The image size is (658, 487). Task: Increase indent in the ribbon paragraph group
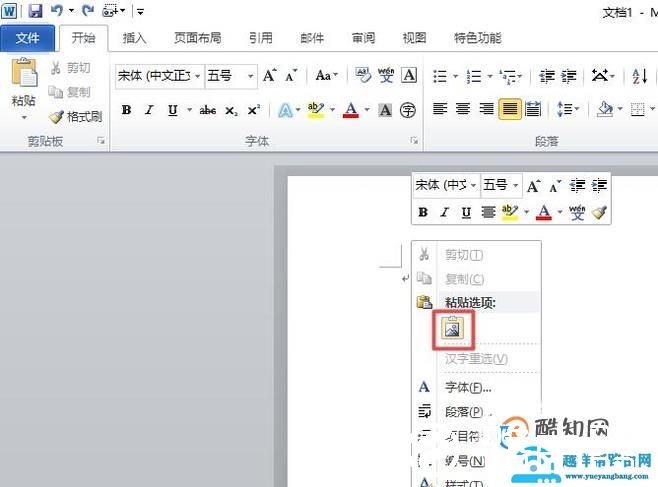pos(569,76)
